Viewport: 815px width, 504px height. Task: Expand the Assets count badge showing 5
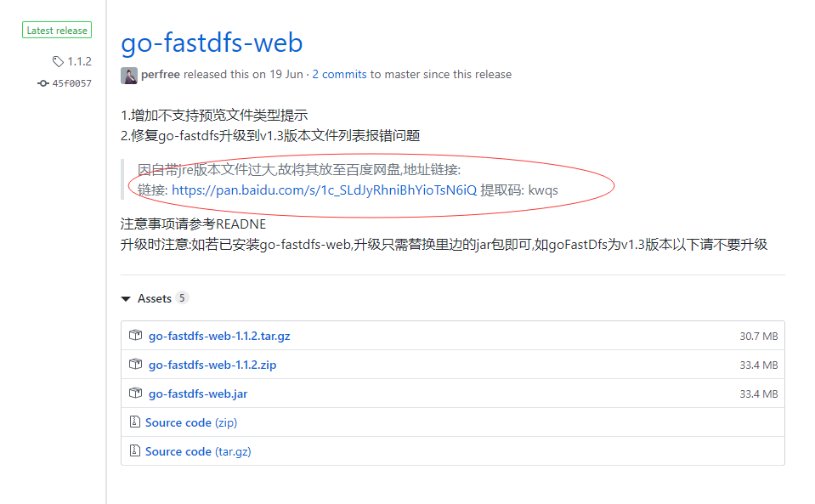(x=184, y=298)
